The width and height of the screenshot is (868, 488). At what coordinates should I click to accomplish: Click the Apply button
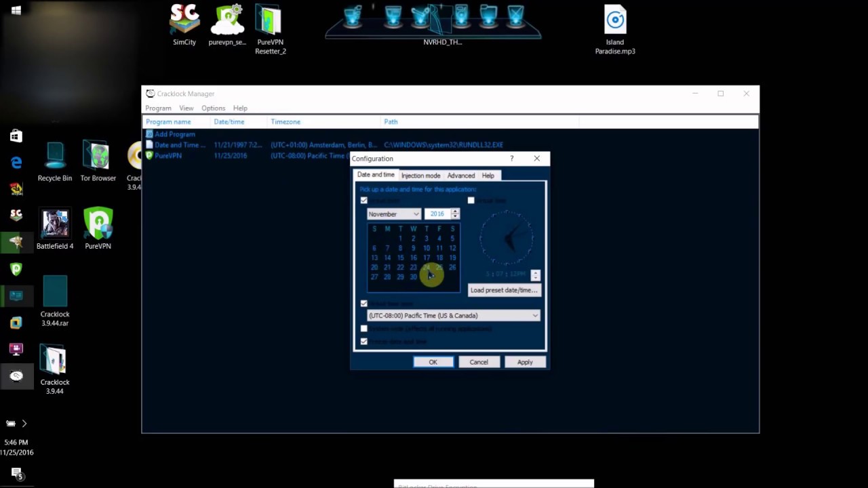click(525, 362)
